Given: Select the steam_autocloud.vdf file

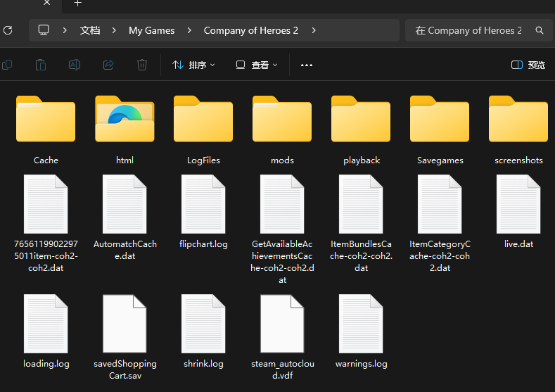Looking at the screenshot, I should click(282, 337).
